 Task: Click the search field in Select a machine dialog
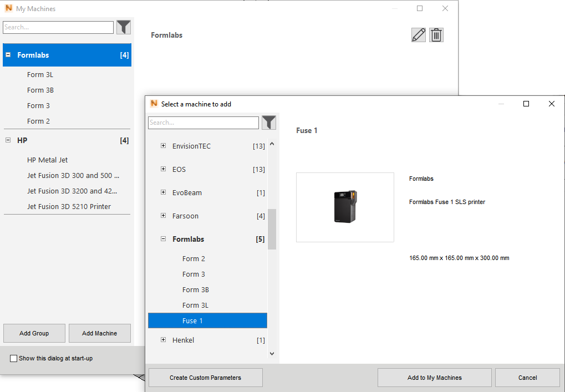[203, 123]
